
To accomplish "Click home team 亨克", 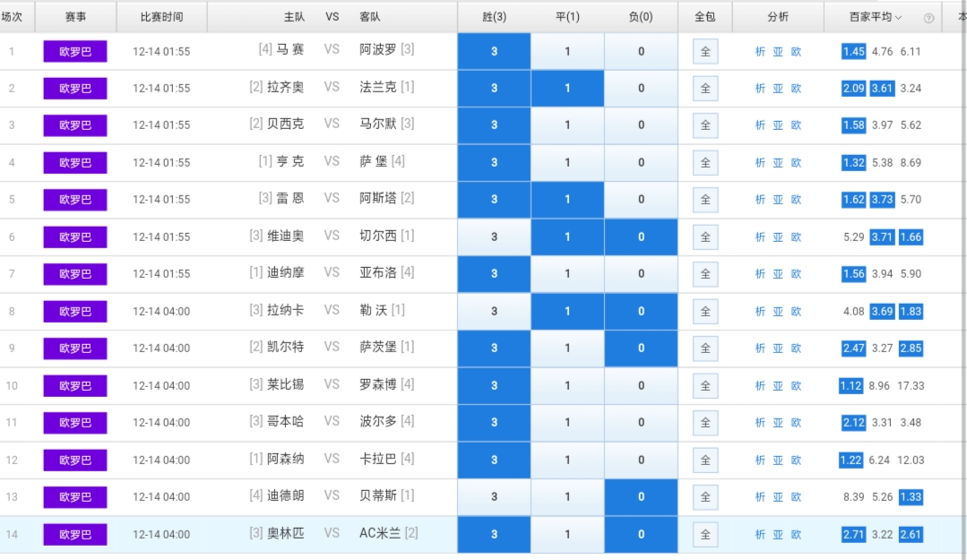I will pos(289,161).
